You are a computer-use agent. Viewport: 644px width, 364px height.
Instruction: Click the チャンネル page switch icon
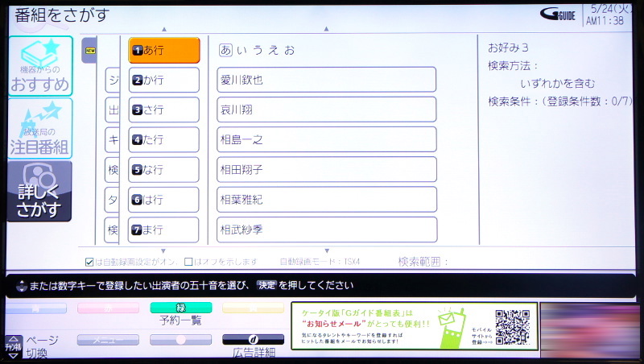pyautogui.click(x=14, y=346)
